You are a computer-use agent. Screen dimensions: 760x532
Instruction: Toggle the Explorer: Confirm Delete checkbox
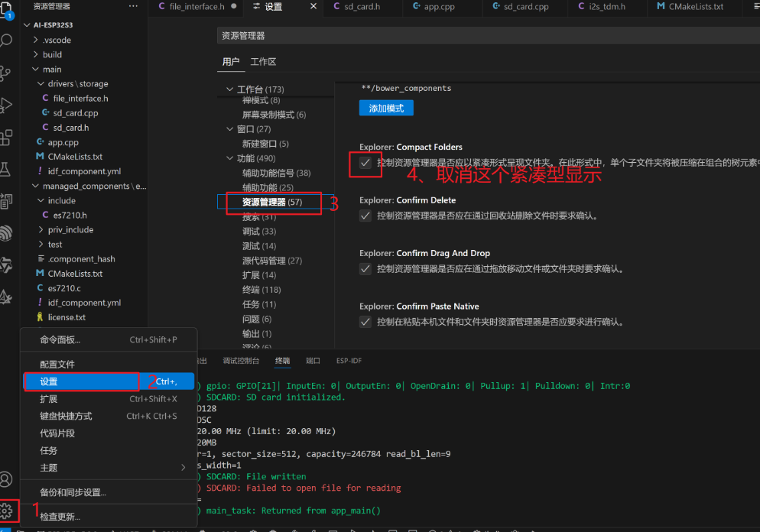[x=365, y=216]
